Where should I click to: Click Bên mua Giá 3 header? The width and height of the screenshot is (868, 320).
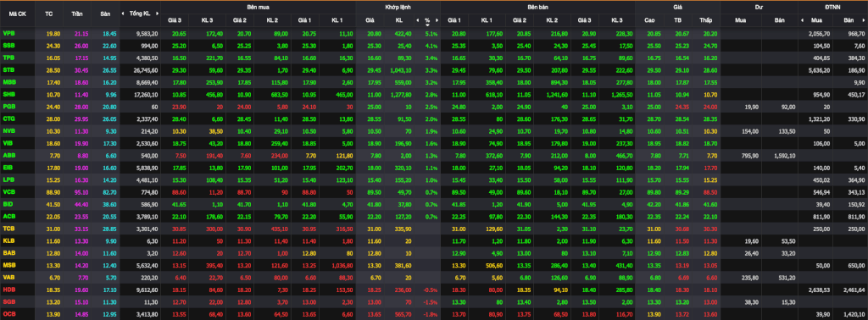[175, 20]
